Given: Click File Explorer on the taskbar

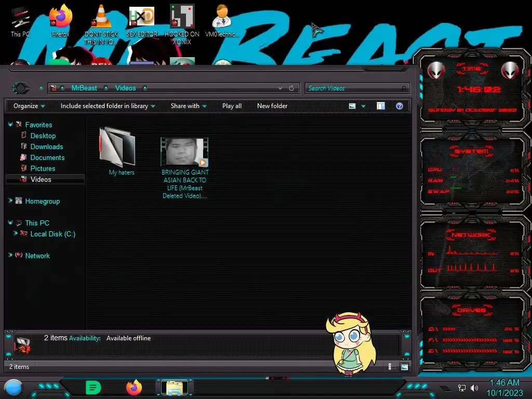Looking at the screenshot, I should point(175,388).
